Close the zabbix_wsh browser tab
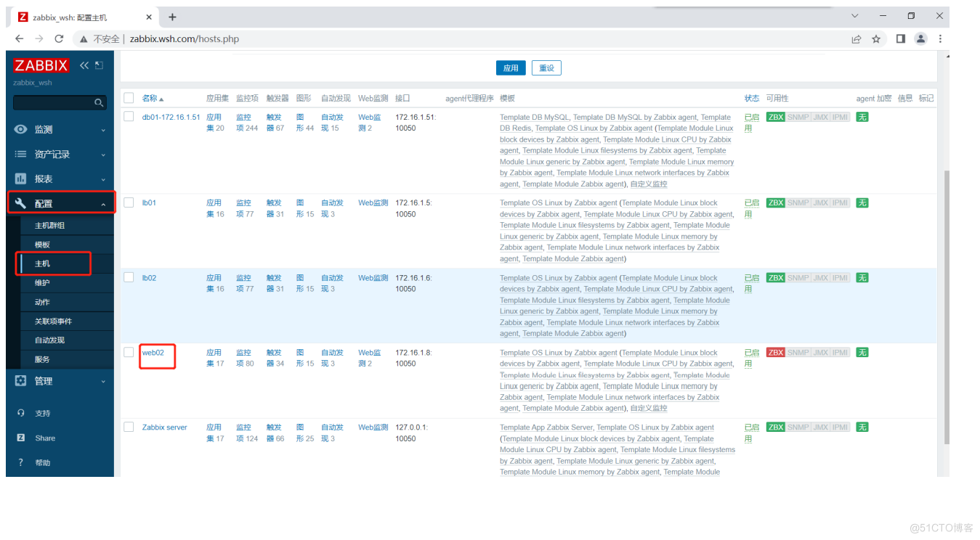 pos(148,17)
